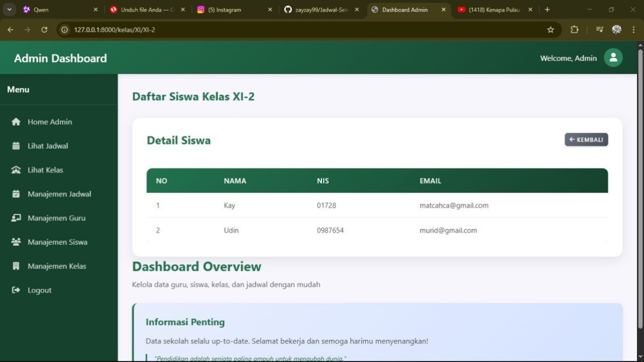Reload the page with the refresh icon
This screenshot has height=362, width=644.
(x=44, y=30)
